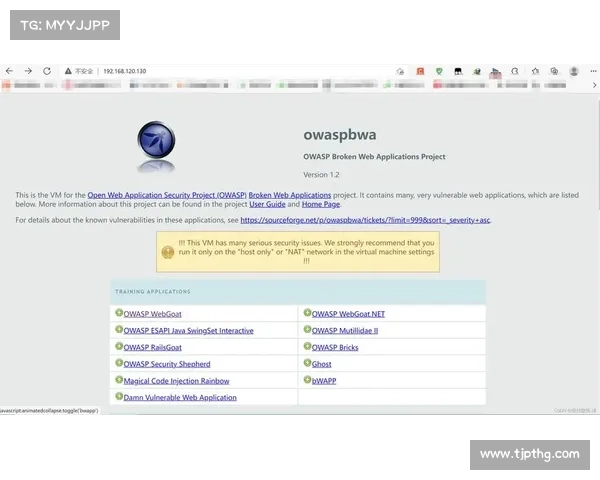Open OWASP ESAPI Java SwingSet Interactive link

click(x=188, y=331)
